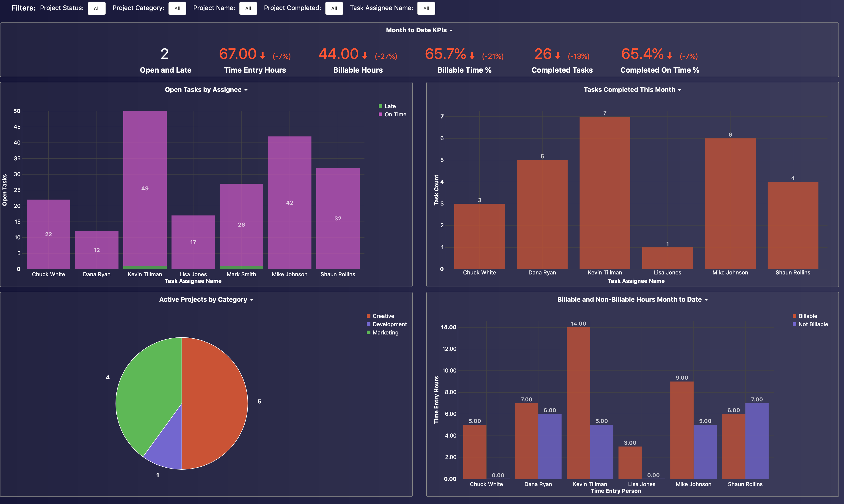Click the Billable Hours KPI value
Viewport: 844px width, 504px height.
[338, 54]
